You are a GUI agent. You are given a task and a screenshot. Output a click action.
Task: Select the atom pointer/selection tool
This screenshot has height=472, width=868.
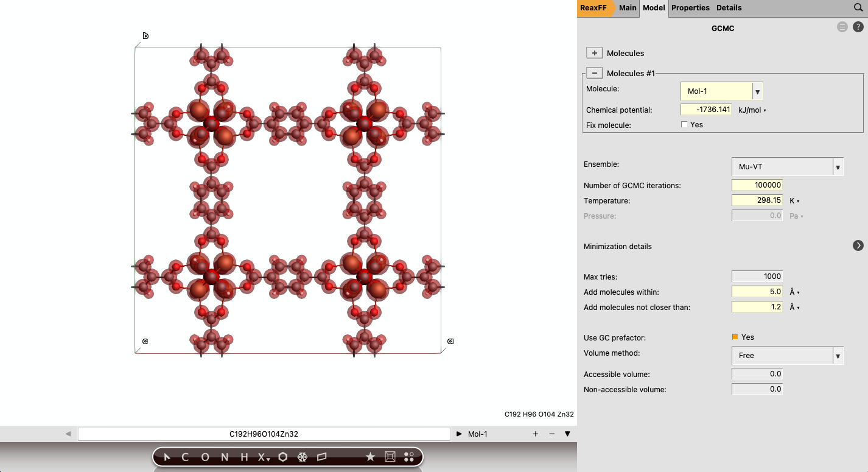click(x=166, y=457)
